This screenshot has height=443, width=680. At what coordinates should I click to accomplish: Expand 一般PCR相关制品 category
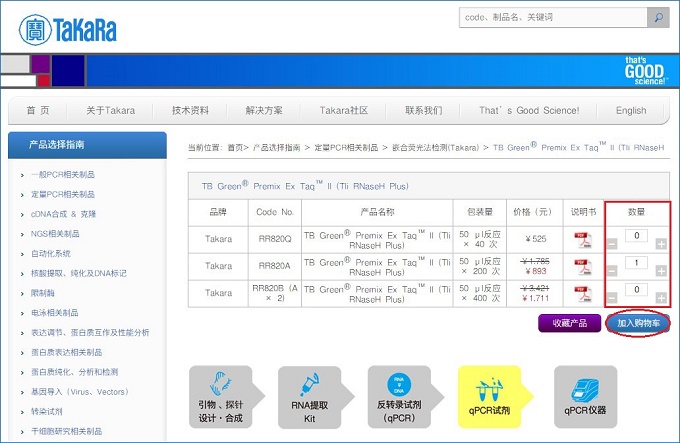click(x=62, y=175)
